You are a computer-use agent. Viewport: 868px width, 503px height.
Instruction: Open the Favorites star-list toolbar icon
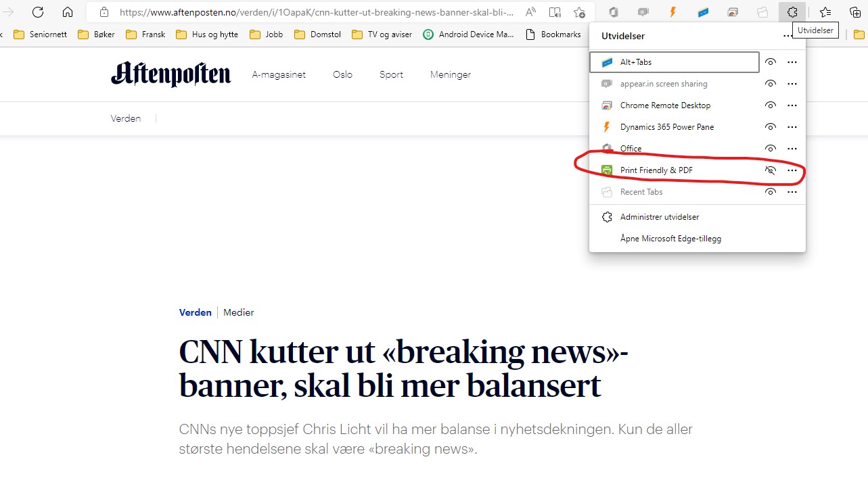pyautogui.click(x=825, y=11)
